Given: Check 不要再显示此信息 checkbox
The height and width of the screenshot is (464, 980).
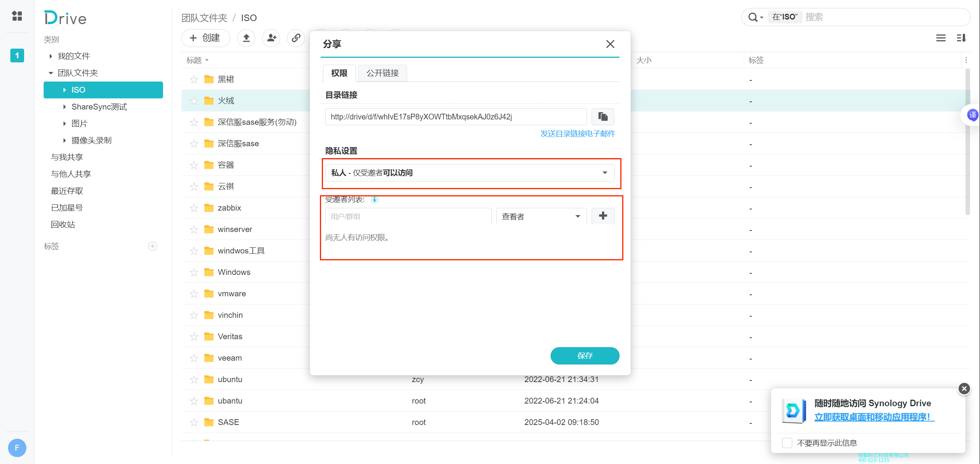Looking at the screenshot, I should click(787, 443).
